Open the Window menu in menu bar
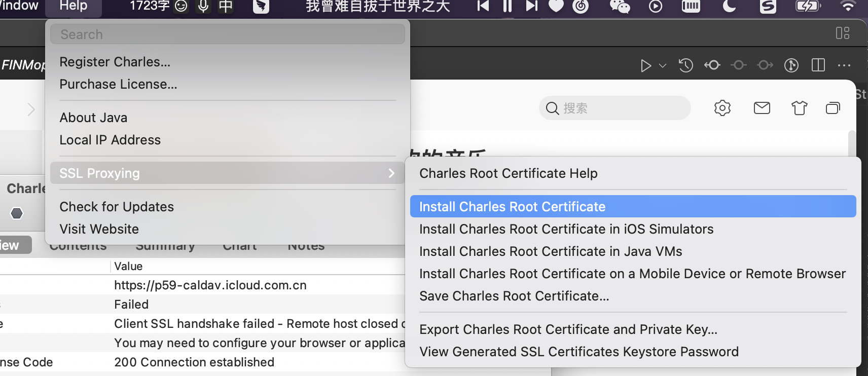 [x=18, y=6]
